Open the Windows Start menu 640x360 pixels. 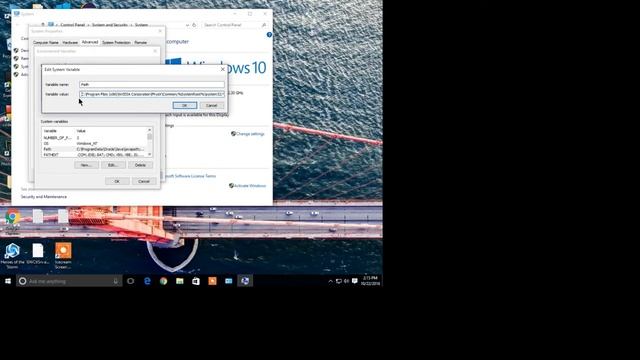click(8, 281)
